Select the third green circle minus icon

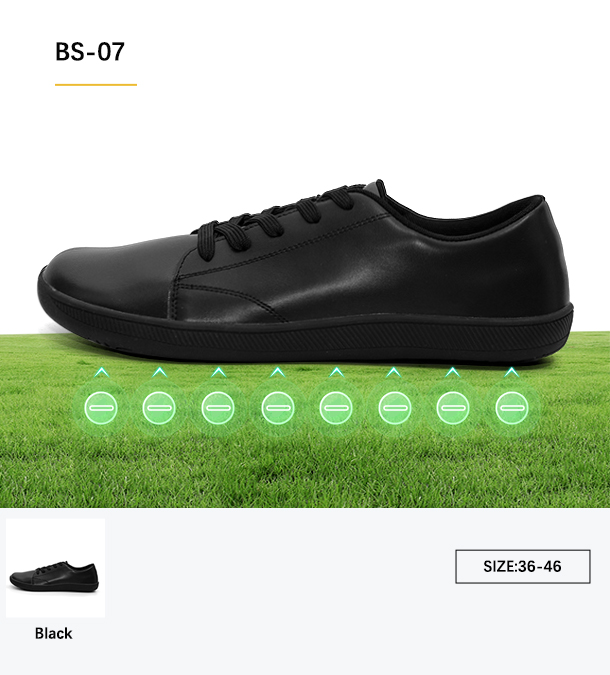[x=218, y=408]
